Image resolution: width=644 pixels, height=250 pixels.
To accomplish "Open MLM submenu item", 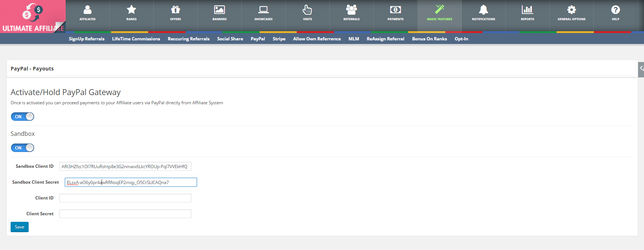I will point(354,39).
